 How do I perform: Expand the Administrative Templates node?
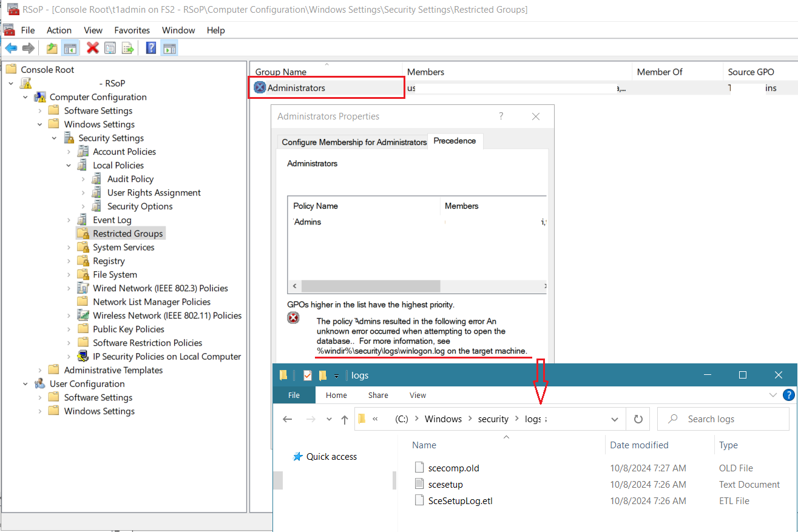[40, 371]
